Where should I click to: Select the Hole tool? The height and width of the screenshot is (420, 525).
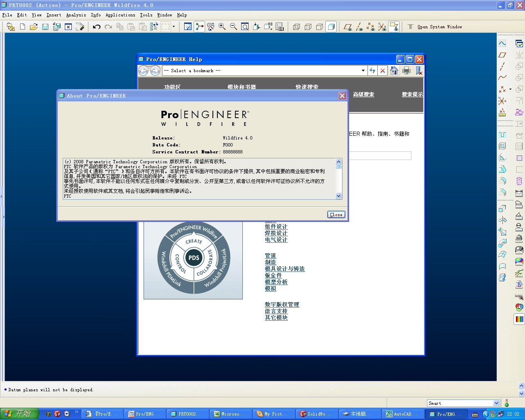click(x=502, y=135)
